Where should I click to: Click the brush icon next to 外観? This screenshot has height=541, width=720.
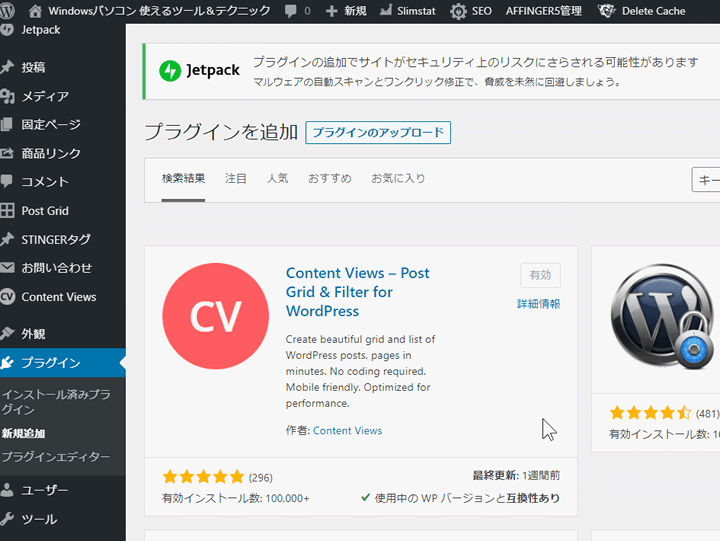coord(7,333)
